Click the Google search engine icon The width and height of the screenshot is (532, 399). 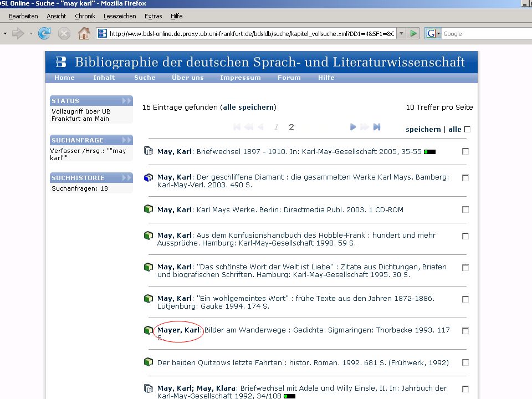pyautogui.click(x=431, y=34)
